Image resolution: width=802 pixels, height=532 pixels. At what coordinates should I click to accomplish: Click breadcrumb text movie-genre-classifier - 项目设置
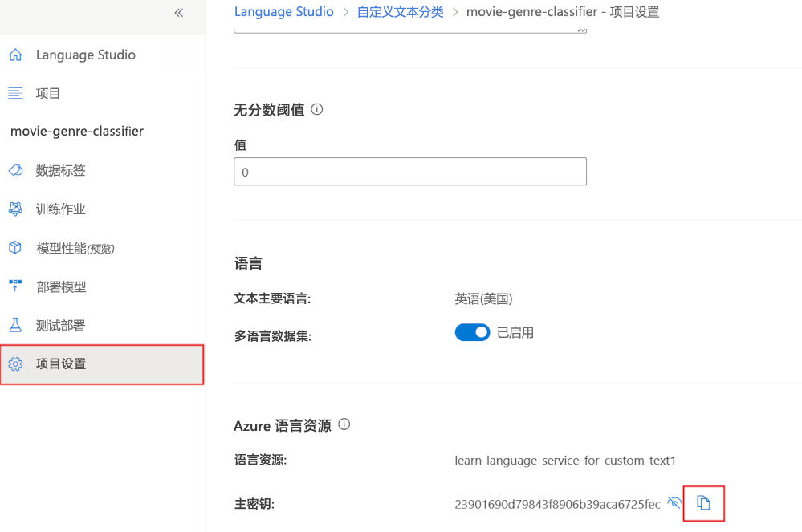563,12
